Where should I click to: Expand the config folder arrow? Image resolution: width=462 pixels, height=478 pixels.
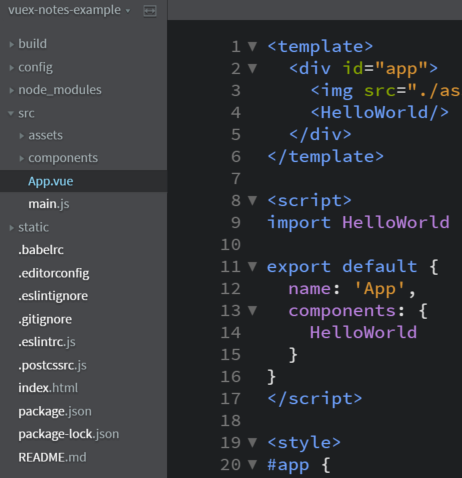[x=12, y=68]
